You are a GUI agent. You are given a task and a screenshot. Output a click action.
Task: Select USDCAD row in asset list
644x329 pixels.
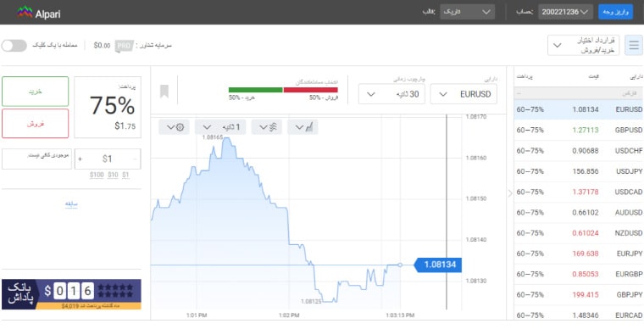coord(579,192)
